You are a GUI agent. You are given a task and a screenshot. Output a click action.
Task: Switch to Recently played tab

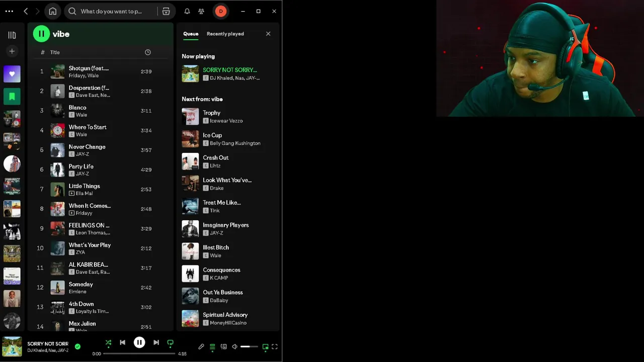[225, 34]
